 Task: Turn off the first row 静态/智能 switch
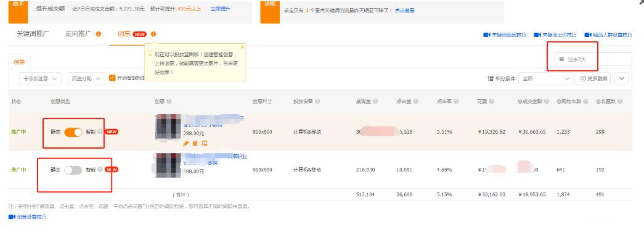pyautogui.click(x=73, y=132)
